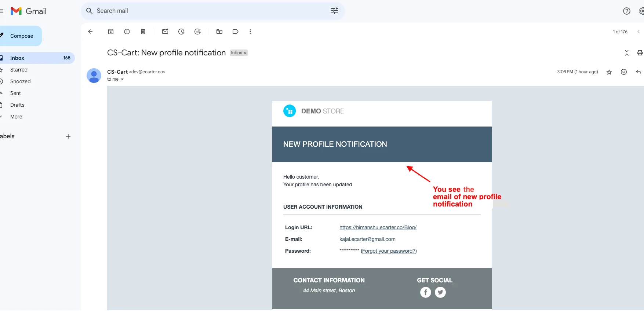The width and height of the screenshot is (644, 311).
Task: Follow the Forgot your password link
Action: (x=389, y=251)
